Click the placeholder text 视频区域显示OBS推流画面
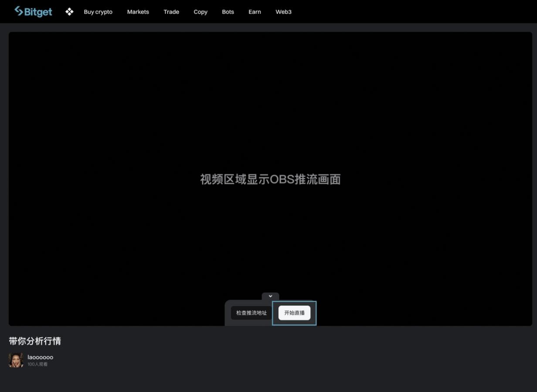This screenshot has width=537, height=392. pos(270,179)
